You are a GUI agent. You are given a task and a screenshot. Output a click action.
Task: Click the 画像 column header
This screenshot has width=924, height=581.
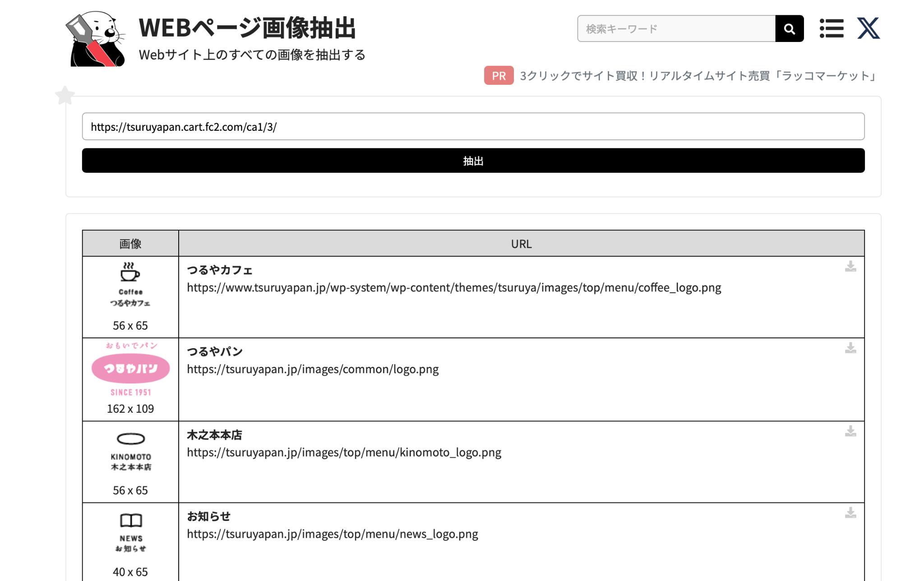pyautogui.click(x=129, y=243)
